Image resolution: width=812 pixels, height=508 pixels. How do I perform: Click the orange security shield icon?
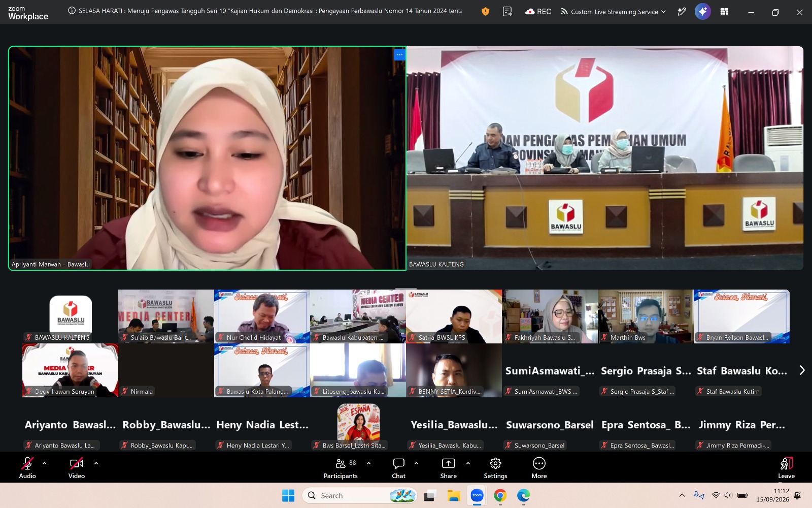(x=485, y=11)
